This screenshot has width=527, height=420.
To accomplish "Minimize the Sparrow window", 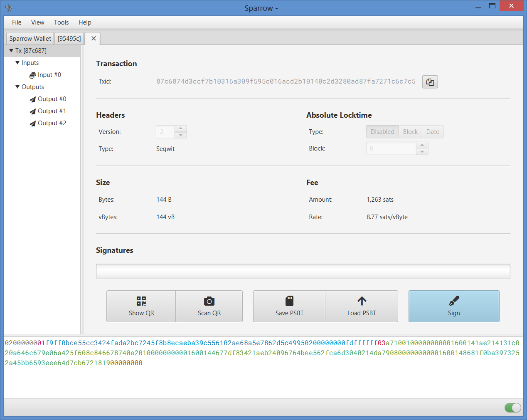I will (x=478, y=7).
